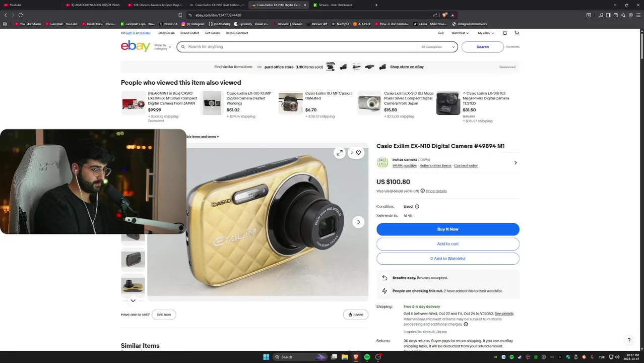Enlarge the camera image with expand icon

point(340,153)
